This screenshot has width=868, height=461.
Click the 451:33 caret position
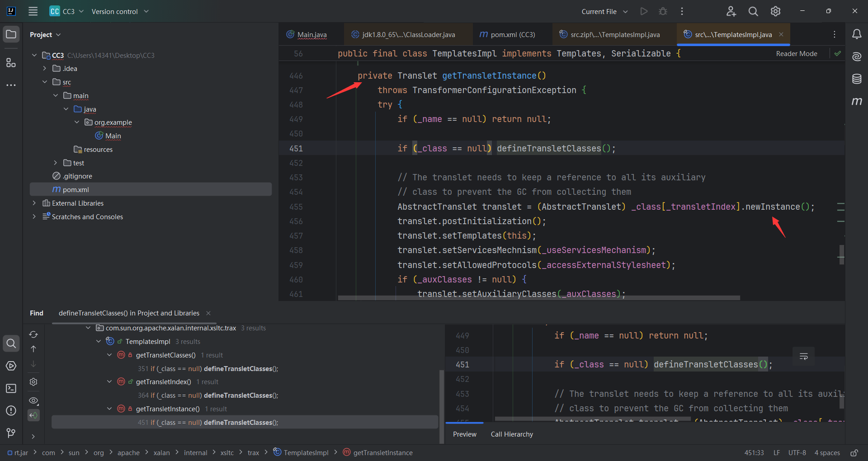click(754, 453)
